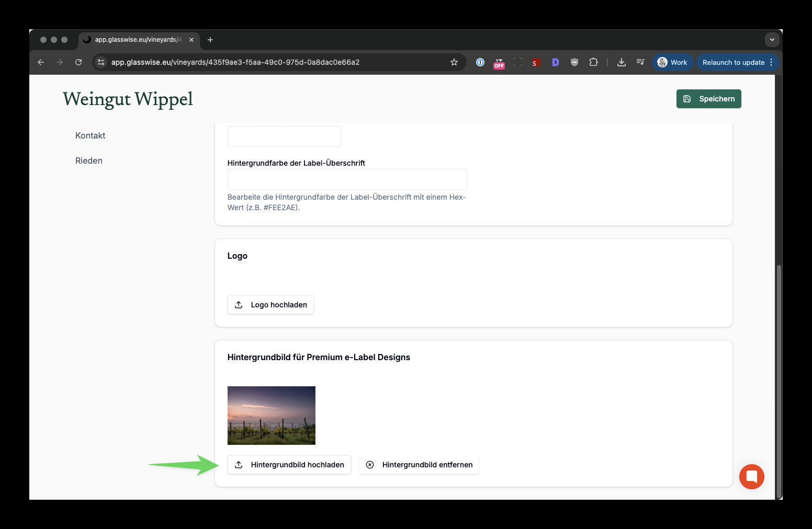Focus the empty input field above Hintergrundfarbe
The height and width of the screenshot is (529, 812).
click(x=284, y=136)
